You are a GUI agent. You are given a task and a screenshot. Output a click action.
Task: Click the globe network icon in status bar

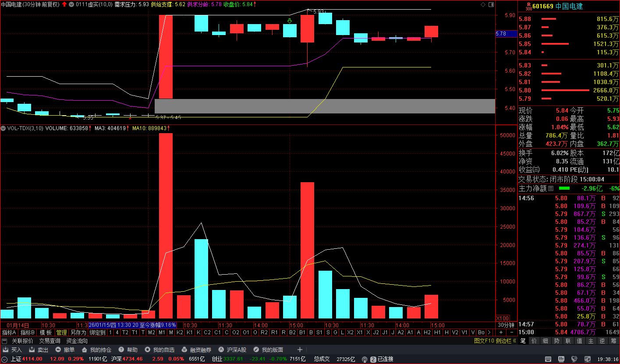(574, 359)
